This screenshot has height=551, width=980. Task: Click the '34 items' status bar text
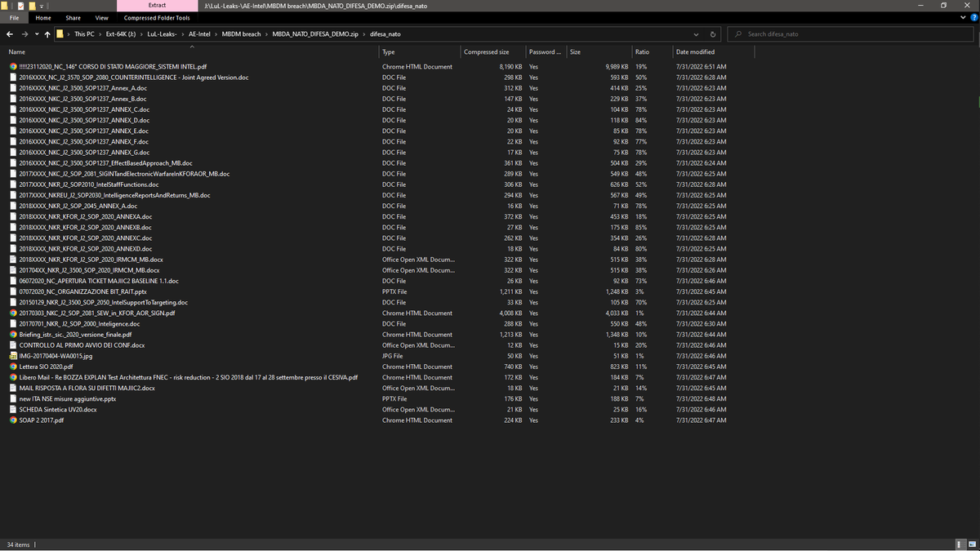click(18, 544)
